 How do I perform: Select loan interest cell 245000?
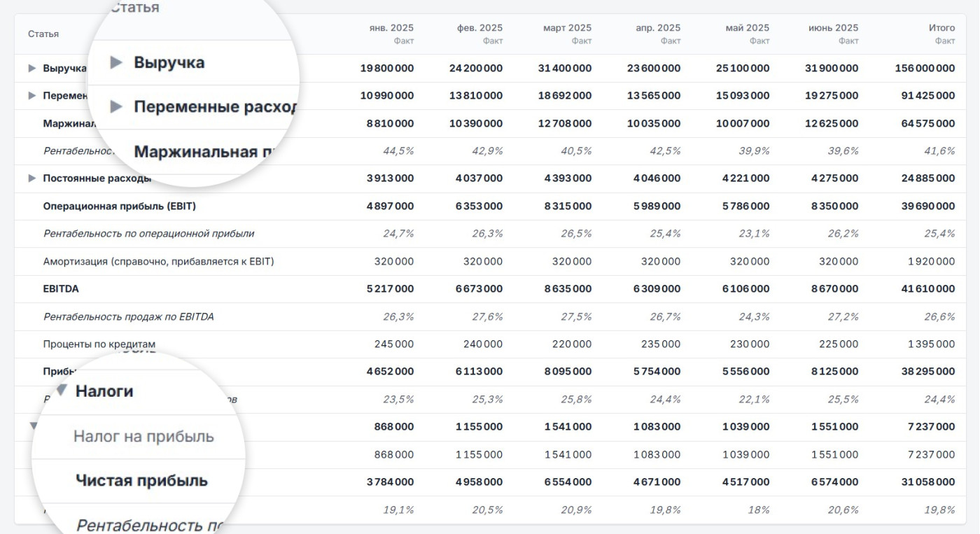point(394,344)
